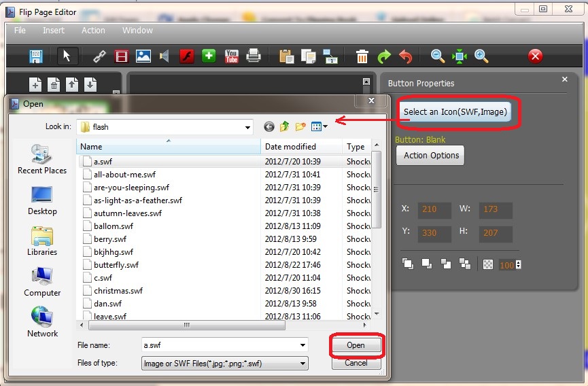
Task: Open the Action menu
Action: click(x=93, y=31)
